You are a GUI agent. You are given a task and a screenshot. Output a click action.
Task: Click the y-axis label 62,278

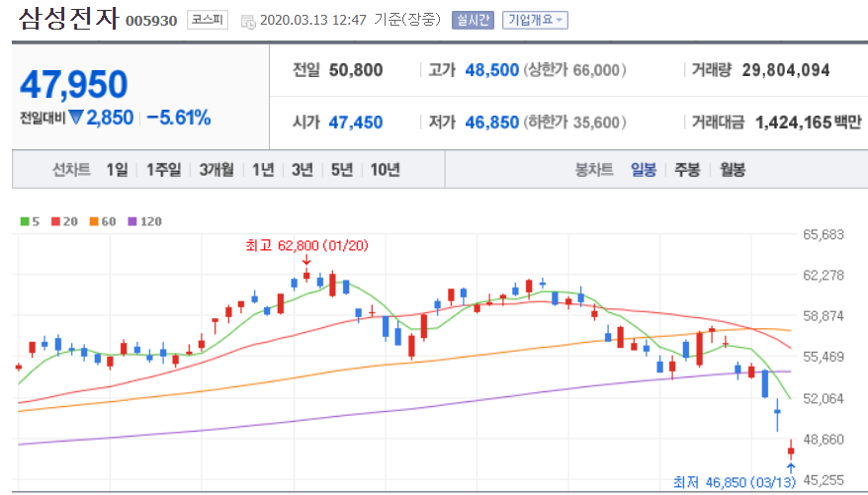[x=824, y=276]
